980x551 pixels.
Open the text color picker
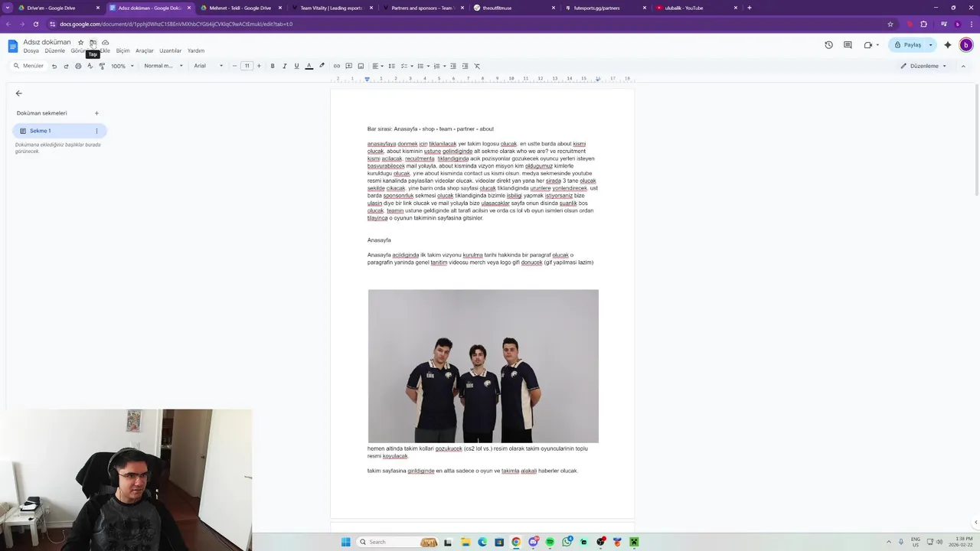309,66
